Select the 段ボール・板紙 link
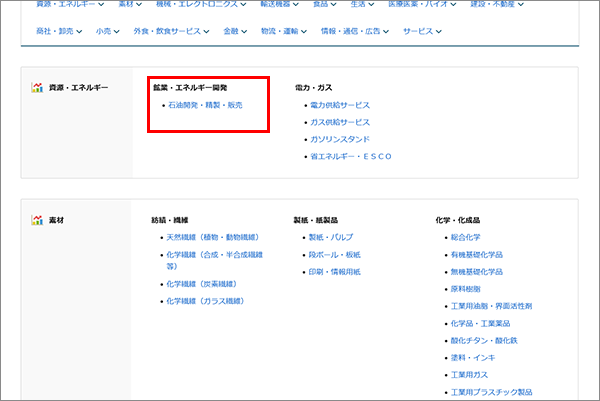600x401 pixels. click(334, 255)
